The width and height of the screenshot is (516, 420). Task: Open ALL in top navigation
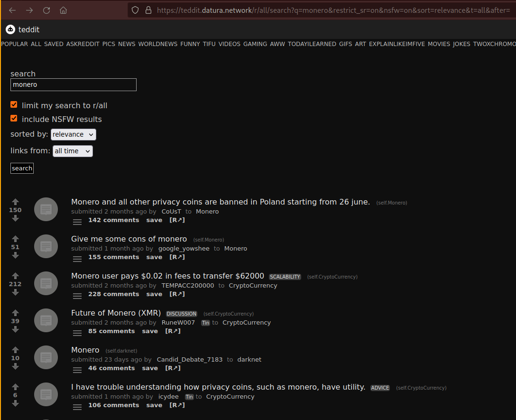[36, 44]
